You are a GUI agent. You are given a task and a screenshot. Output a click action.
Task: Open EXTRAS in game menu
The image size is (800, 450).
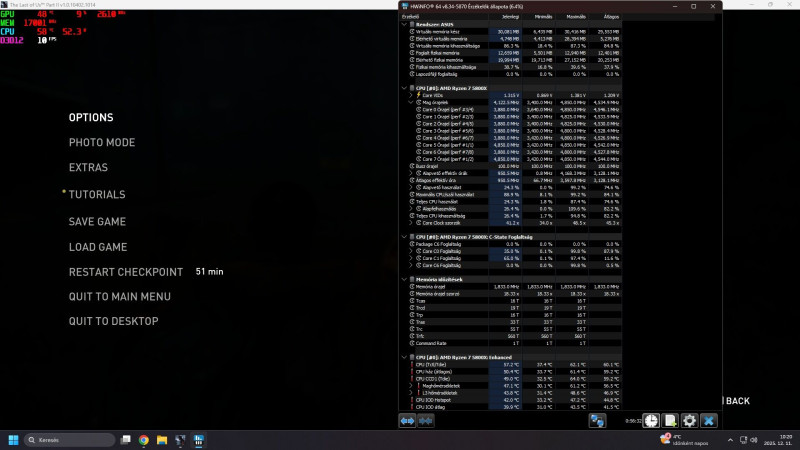click(x=88, y=167)
